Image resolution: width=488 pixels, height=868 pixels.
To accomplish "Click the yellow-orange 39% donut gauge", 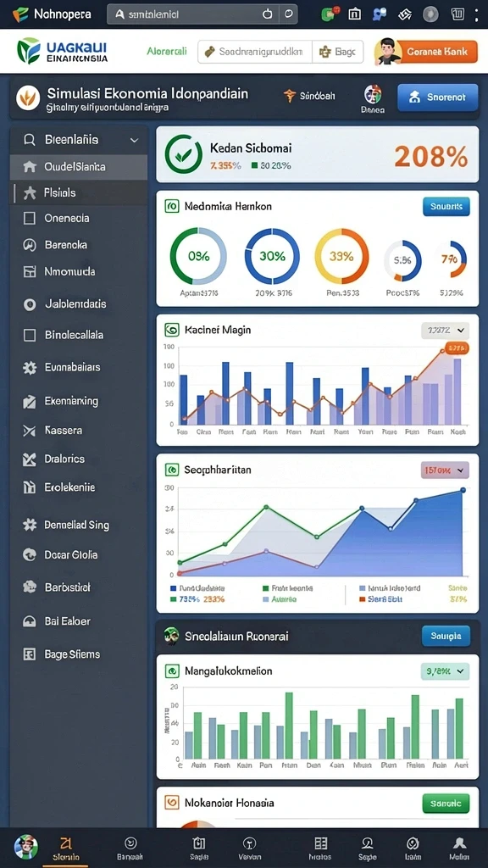I will coord(341,256).
